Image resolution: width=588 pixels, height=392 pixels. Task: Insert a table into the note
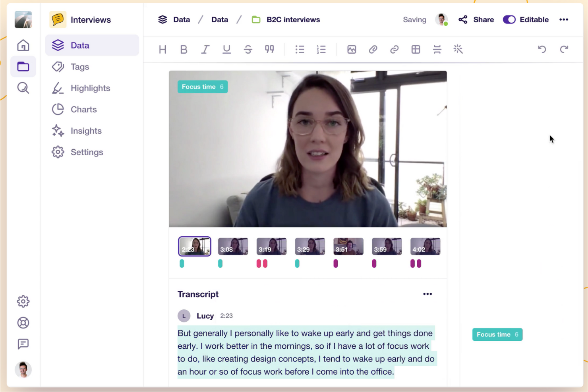pyautogui.click(x=416, y=49)
